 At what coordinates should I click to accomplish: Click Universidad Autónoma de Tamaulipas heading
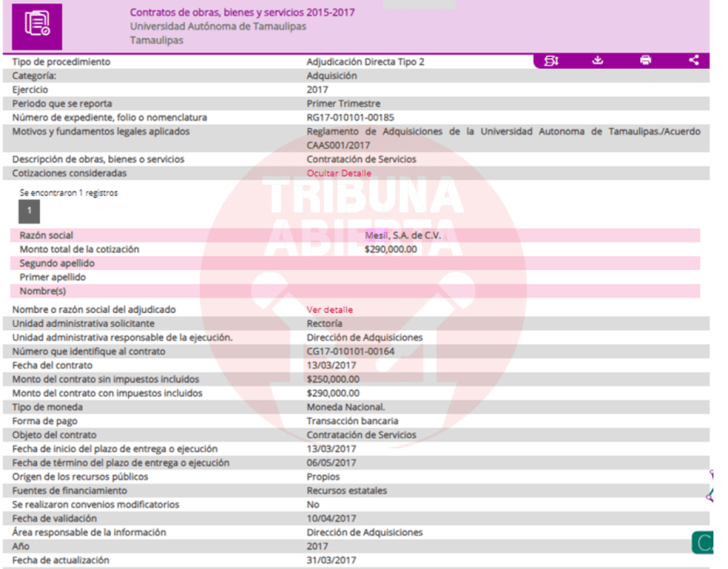218,26
